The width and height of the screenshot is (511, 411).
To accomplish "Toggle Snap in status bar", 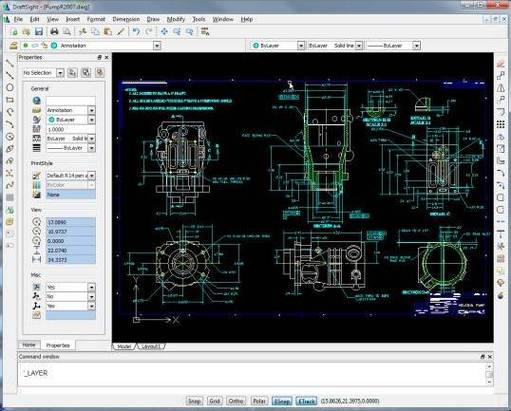I will click(194, 401).
